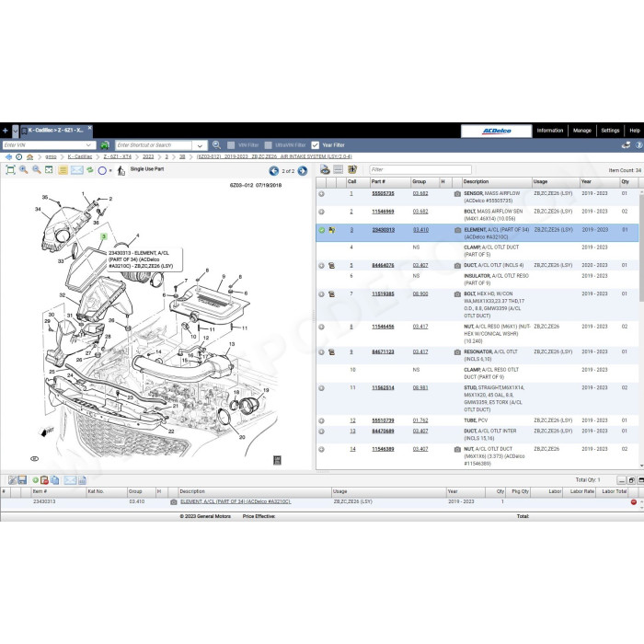Click the fit-to-window icon in diagram toolbar

(10, 170)
